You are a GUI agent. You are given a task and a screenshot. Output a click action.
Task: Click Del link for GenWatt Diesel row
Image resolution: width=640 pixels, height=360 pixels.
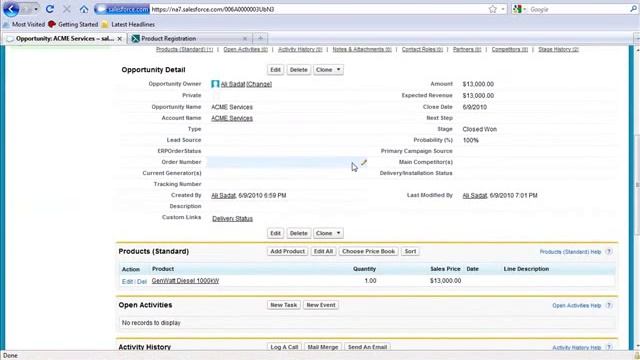142,282
